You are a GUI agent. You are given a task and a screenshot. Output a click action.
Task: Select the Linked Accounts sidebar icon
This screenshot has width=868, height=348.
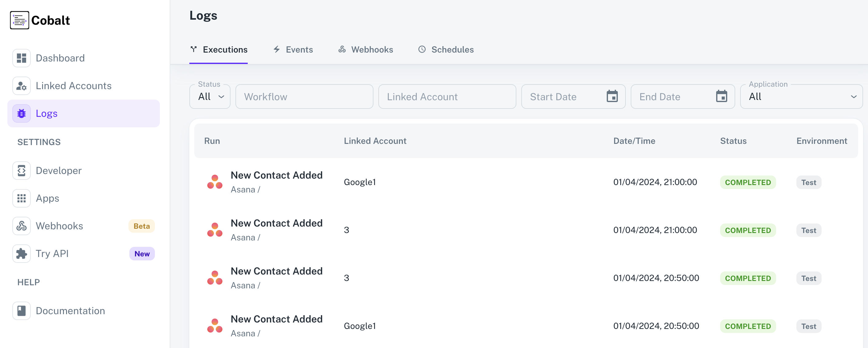tap(21, 85)
